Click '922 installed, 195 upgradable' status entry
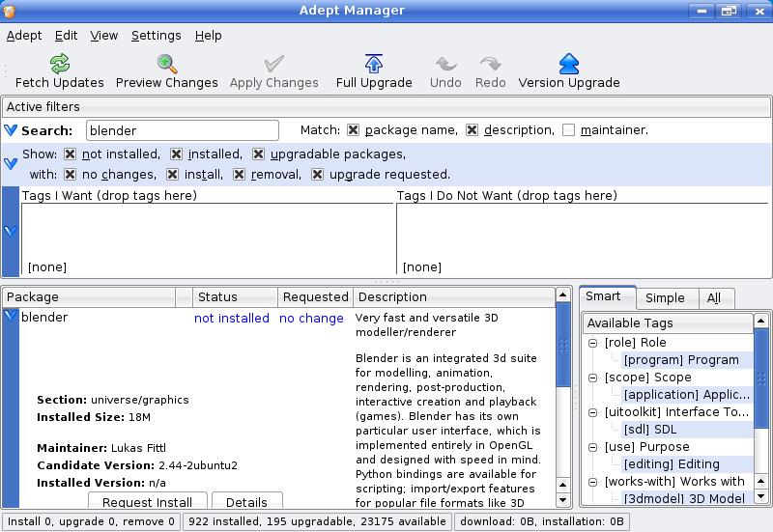 [x=317, y=521]
